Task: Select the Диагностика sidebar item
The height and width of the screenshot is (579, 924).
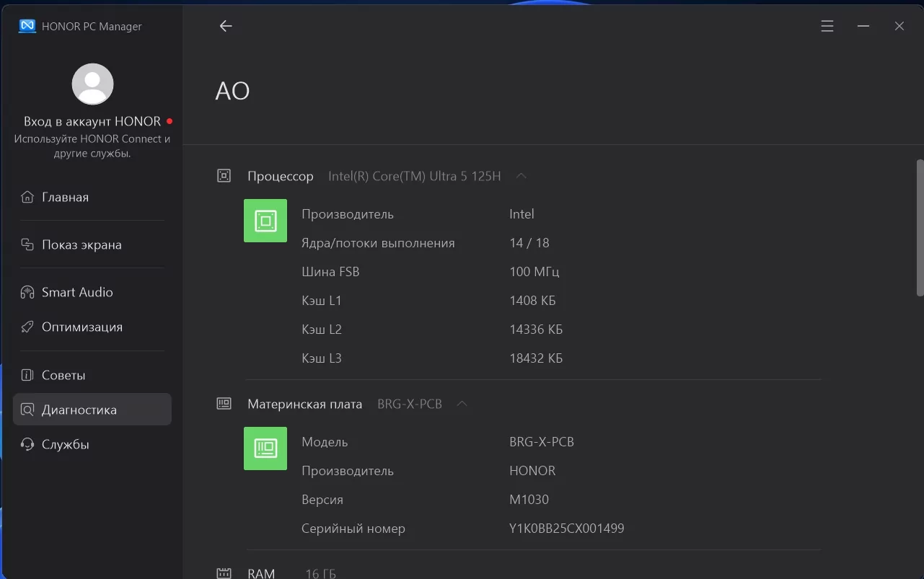Action: (x=79, y=410)
